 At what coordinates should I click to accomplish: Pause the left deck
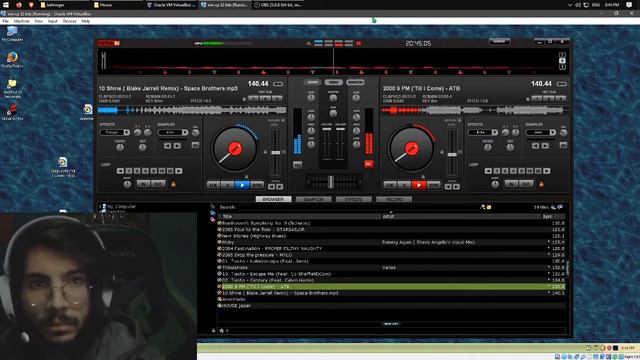[227, 185]
